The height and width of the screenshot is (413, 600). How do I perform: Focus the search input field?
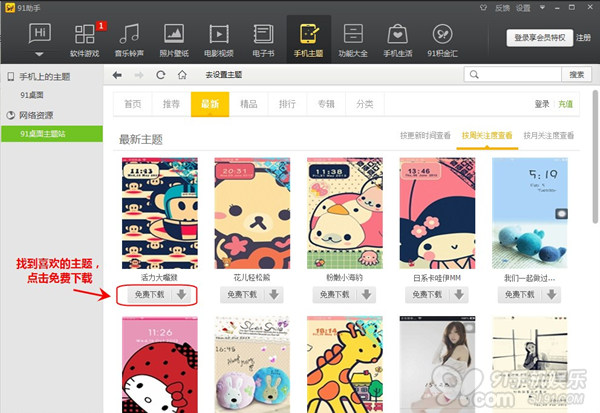click(x=513, y=74)
